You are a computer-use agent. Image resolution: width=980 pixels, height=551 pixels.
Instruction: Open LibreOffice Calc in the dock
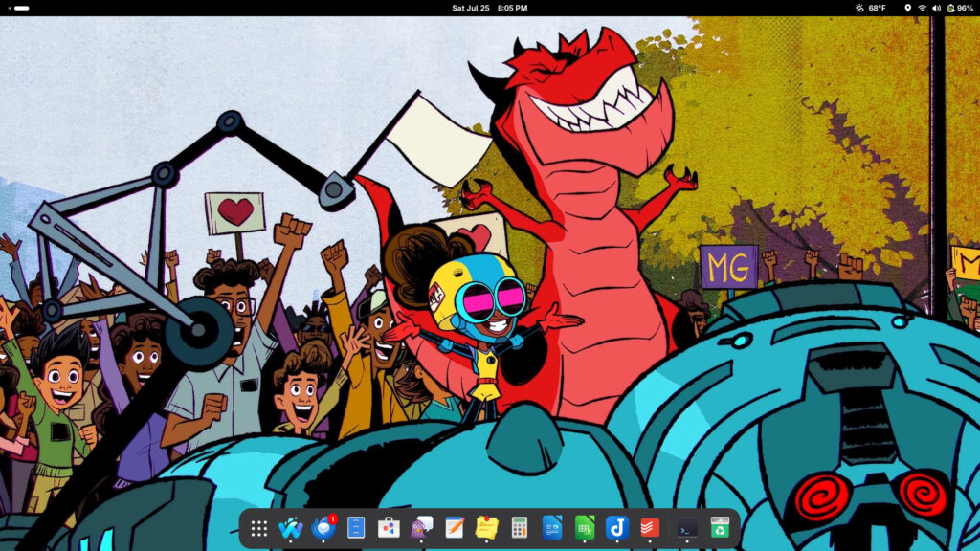pos(585,528)
